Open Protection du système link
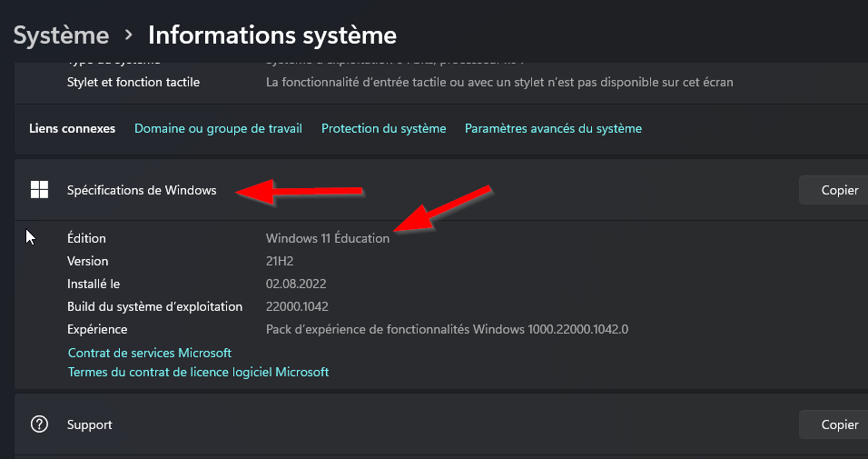 (x=384, y=128)
